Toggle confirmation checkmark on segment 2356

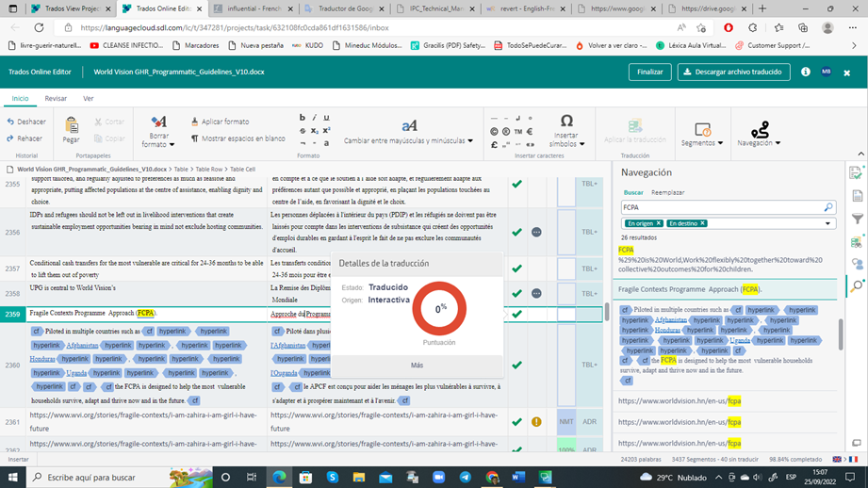517,233
